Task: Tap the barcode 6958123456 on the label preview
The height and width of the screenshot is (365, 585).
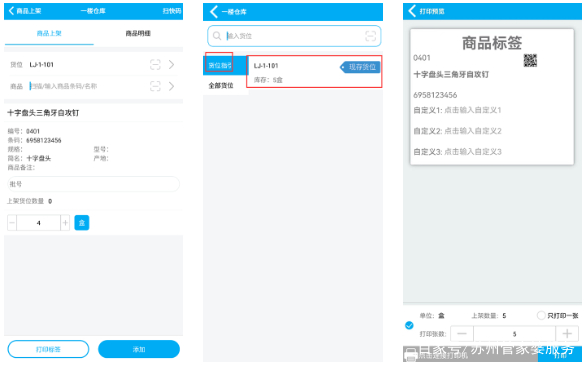Action: click(435, 95)
